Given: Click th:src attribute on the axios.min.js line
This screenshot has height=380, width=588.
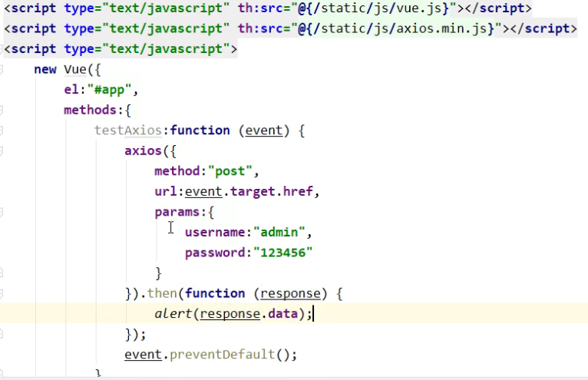Looking at the screenshot, I should coord(260,28).
